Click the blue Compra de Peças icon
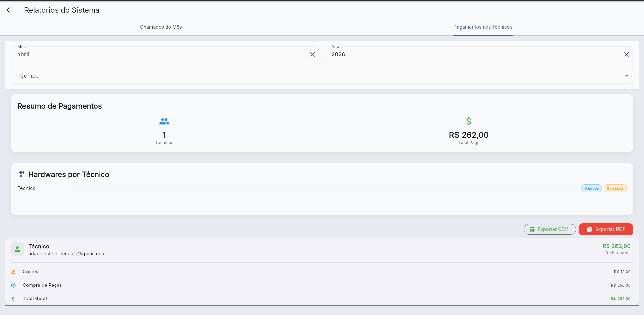 click(13, 285)
